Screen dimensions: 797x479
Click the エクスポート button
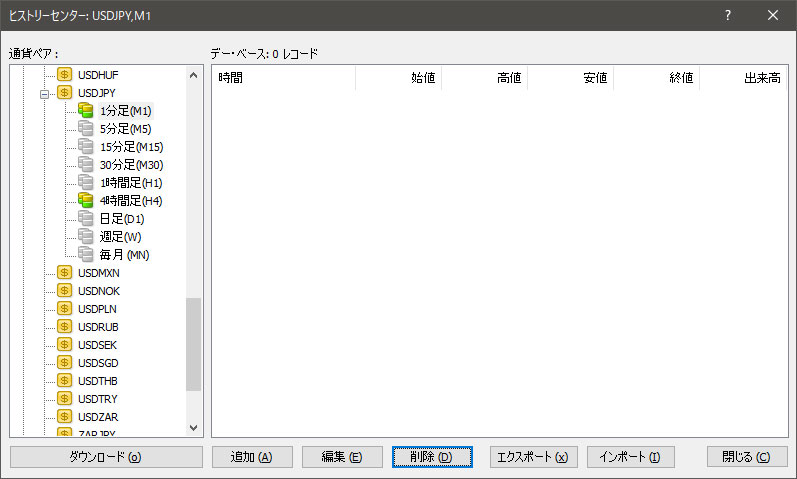[533, 457]
